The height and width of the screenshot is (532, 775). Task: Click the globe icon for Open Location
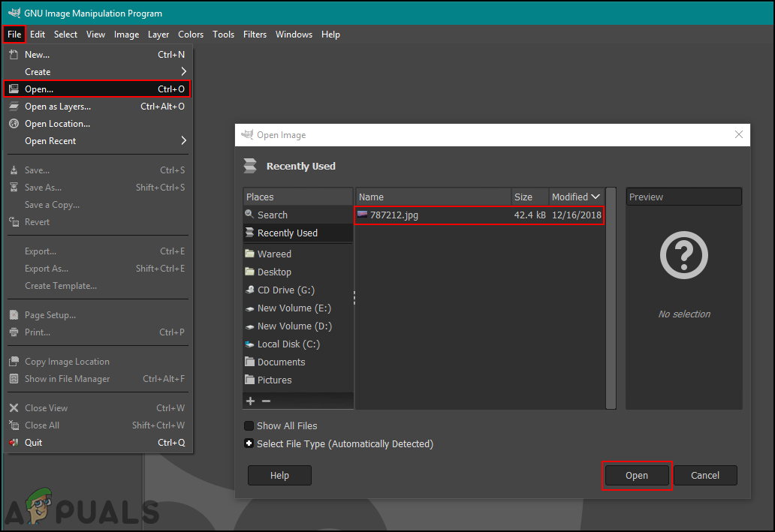[x=13, y=124]
